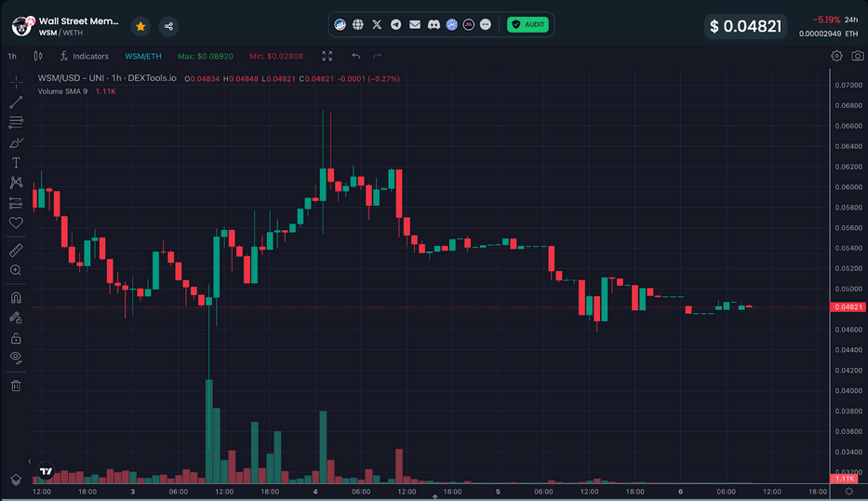The image size is (868, 501).
Task: Click the Volume SMA 9 indicator label
Action: pyautogui.click(x=62, y=91)
